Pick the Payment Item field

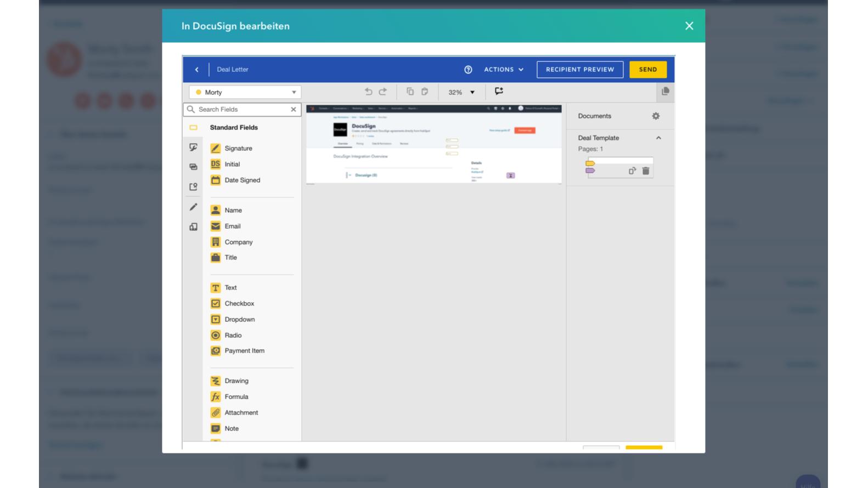tap(244, 350)
